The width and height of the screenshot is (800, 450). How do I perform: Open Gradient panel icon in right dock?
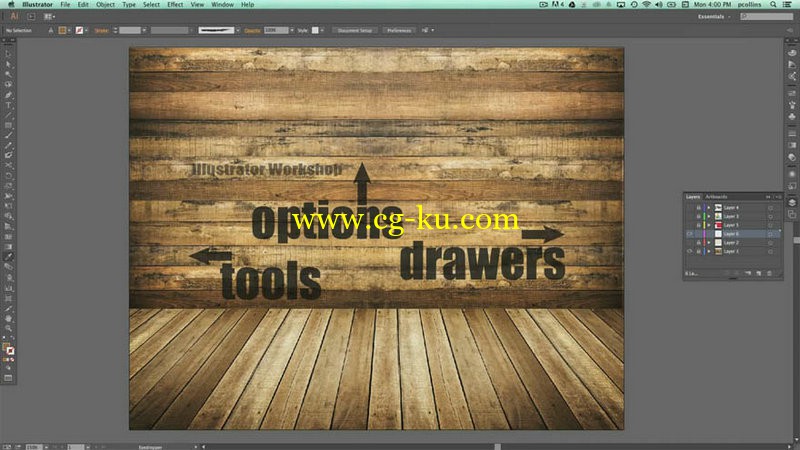coord(792,145)
